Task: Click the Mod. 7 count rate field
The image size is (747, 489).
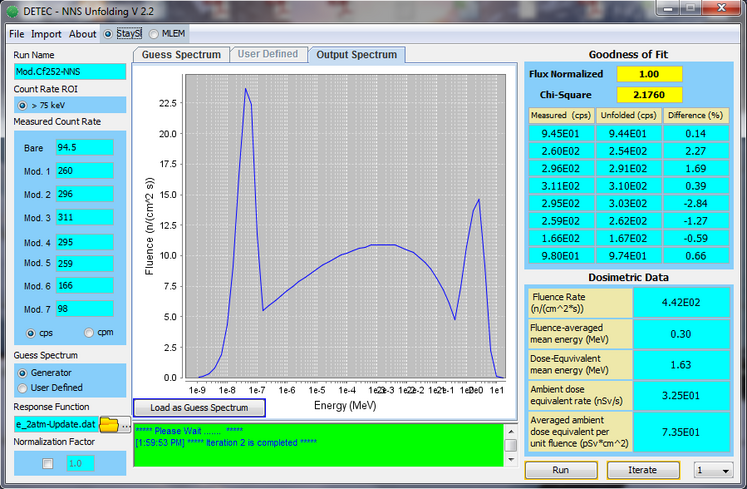Action: [84, 309]
